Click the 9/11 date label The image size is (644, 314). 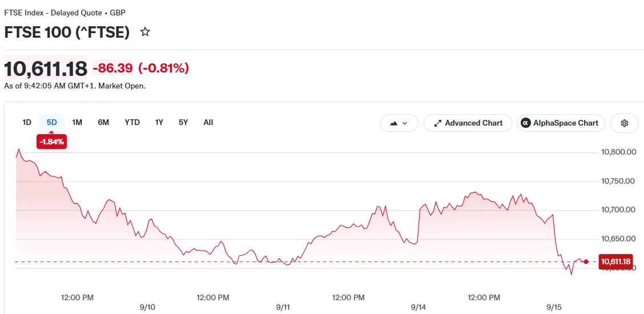pos(283,307)
